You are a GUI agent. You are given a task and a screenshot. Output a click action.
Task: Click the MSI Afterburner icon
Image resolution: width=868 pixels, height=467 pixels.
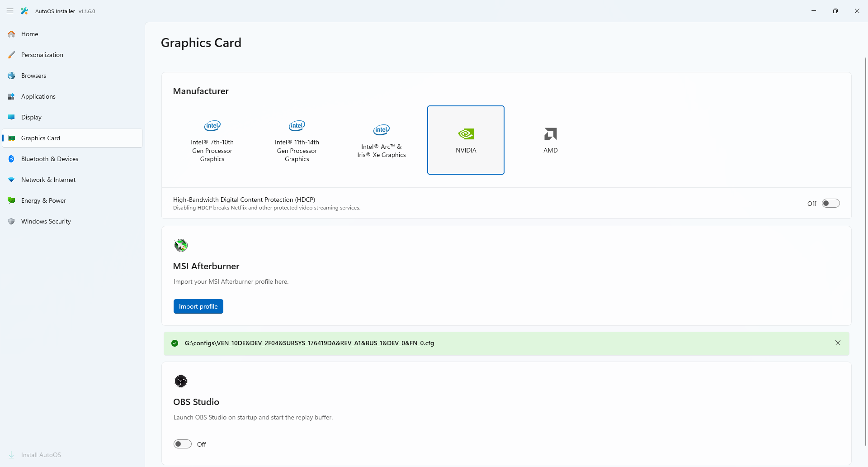[x=181, y=245]
